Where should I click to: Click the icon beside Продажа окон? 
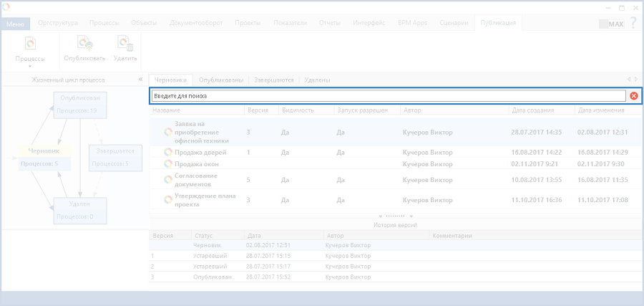coord(168,164)
